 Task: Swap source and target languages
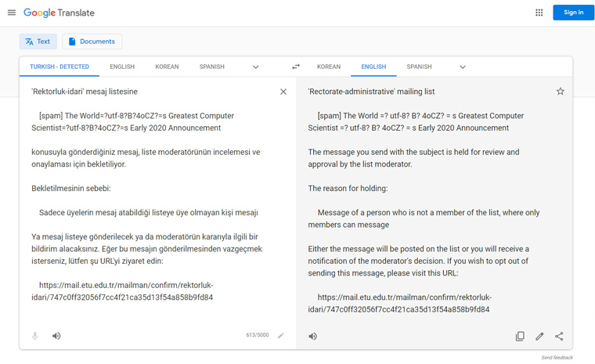(x=296, y=67)
